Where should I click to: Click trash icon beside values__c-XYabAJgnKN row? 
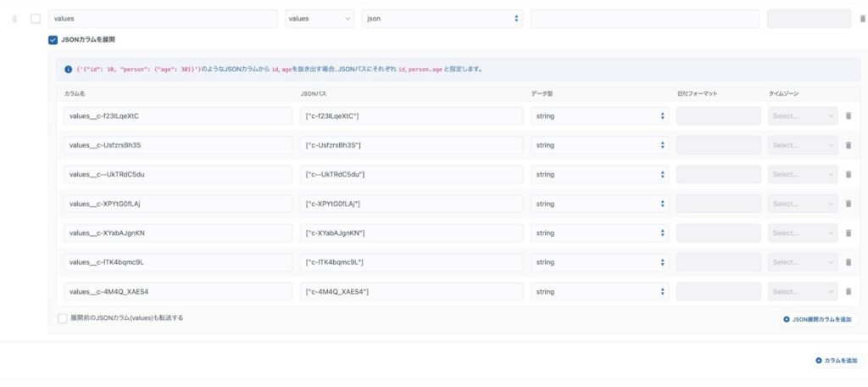point(849,233)
